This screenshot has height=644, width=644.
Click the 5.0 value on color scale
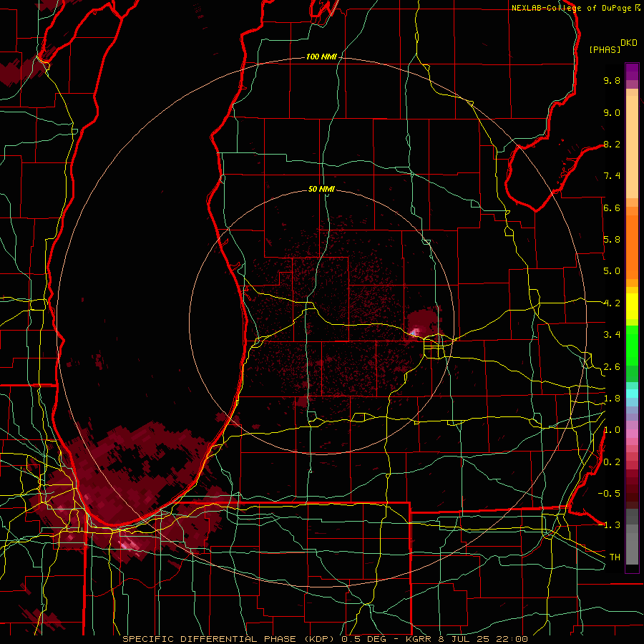point(612,271)
